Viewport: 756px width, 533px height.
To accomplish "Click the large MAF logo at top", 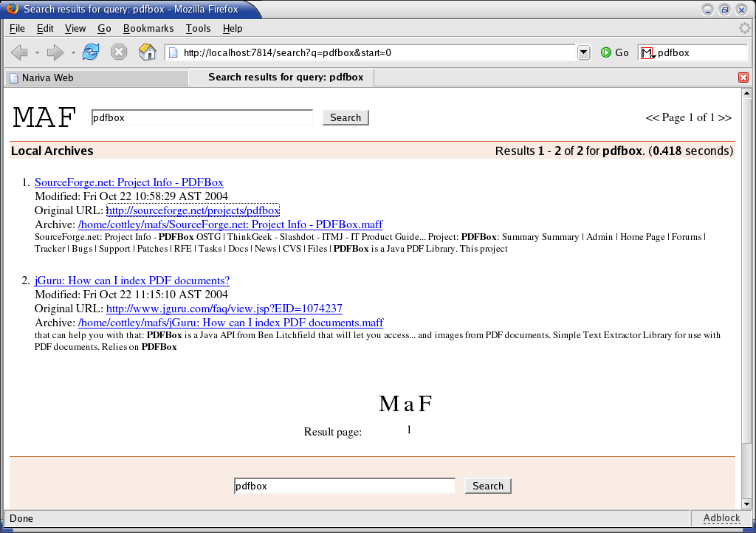I will [x=44, y=117].
